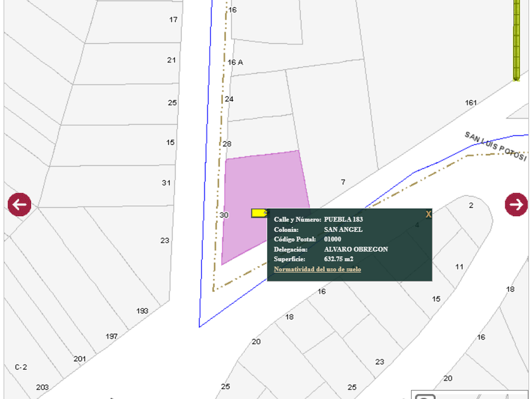The width and height of the screenshot is (532, 399).
Task: Open the Normatividad del uso de suelo link
Action: click(317, 269)
